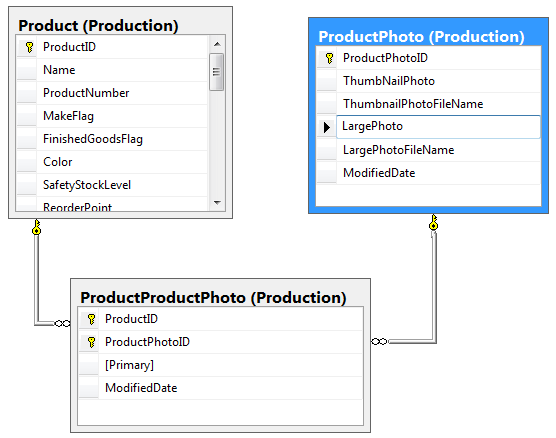This screenshot has width=556, height=438.
Task: Click the relationship key endpoint below ProductPhoto table
Action: click(x=433, y=222)
